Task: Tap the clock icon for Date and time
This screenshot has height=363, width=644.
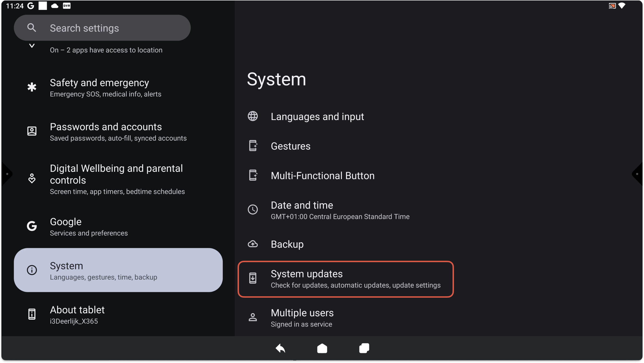Action: click(253, 210)
